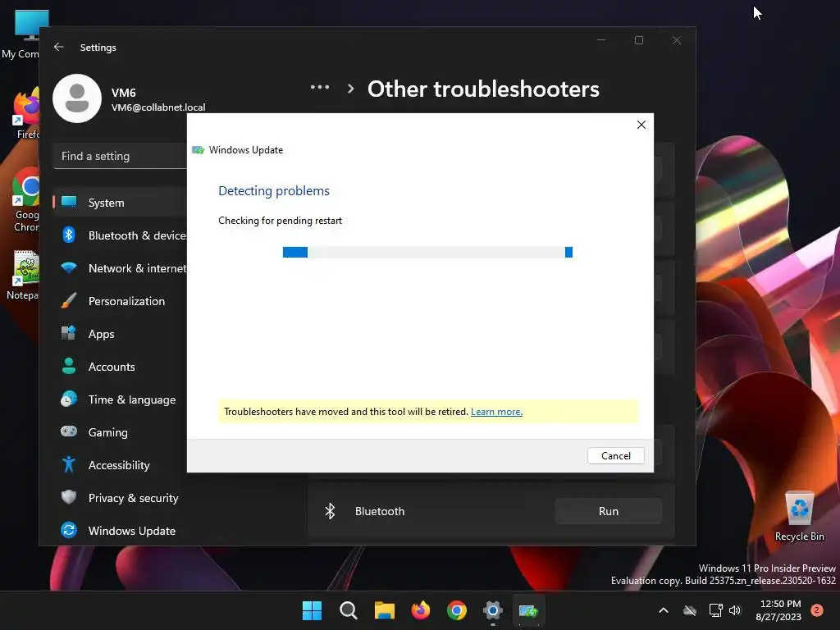
Task: Select the Notepad++ desktop shortcut
Action: (21, 276)
